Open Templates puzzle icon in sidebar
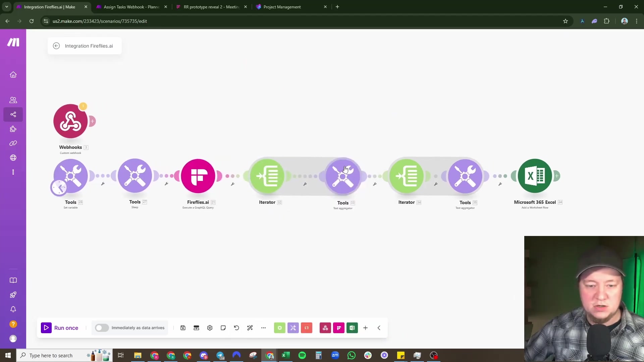This screenshot has width=644, height=362. 13,129
